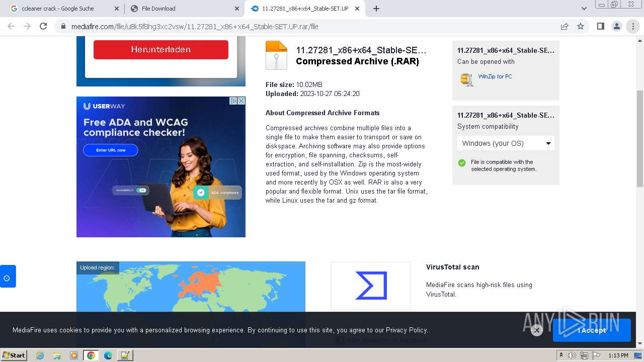
Task: Reload the MediaFire page
Action: [x=43, y=26]
